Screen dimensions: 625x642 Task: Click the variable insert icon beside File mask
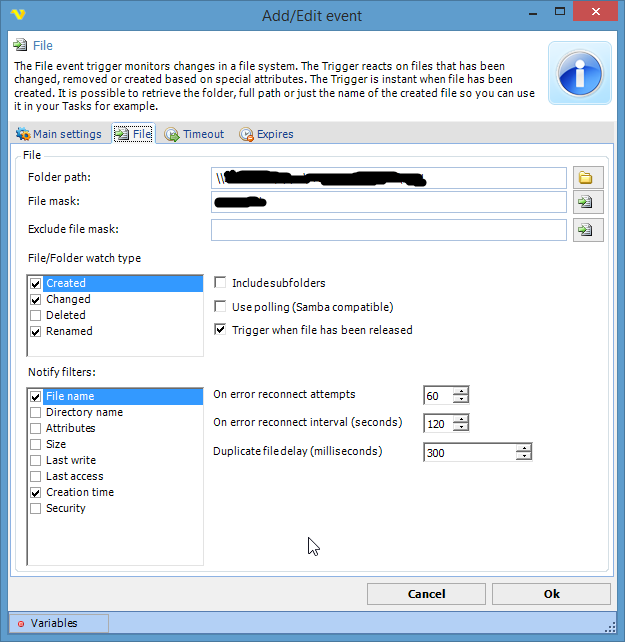[x=586, y=203]
